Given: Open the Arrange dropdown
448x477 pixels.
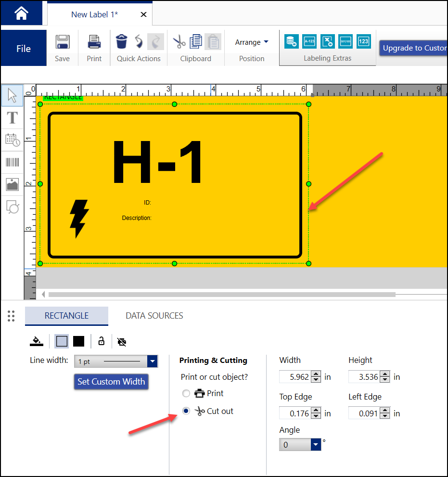Looking at the screenshot, I should pos(251,42).
